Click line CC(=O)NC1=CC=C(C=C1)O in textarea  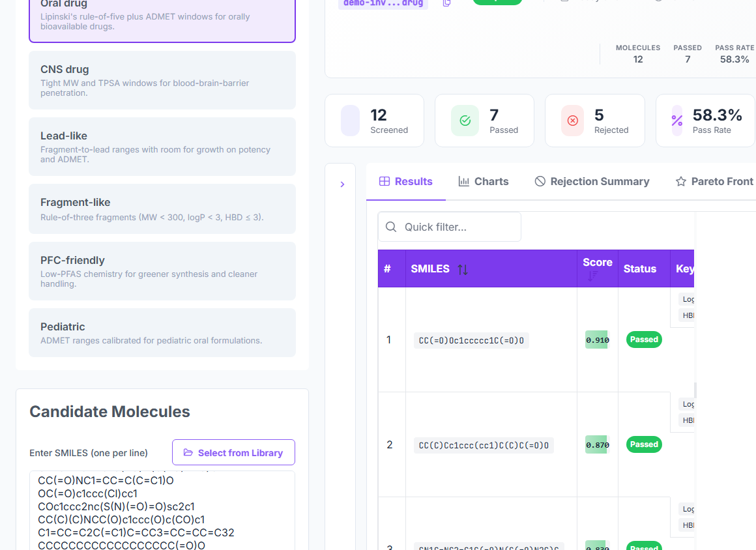[106, 480]
